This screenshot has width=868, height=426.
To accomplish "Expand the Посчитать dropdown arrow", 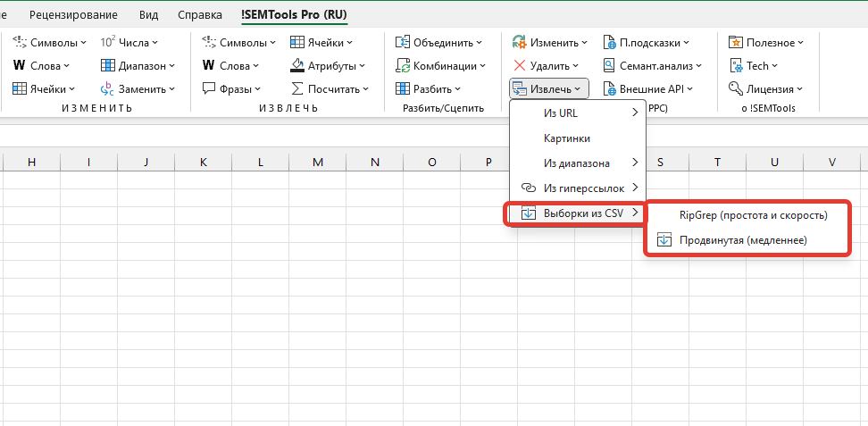I will click(365, 89).
